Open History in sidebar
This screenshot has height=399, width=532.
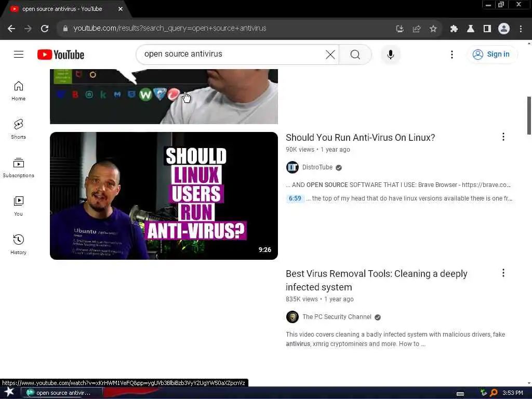click(x=18, y=244)
